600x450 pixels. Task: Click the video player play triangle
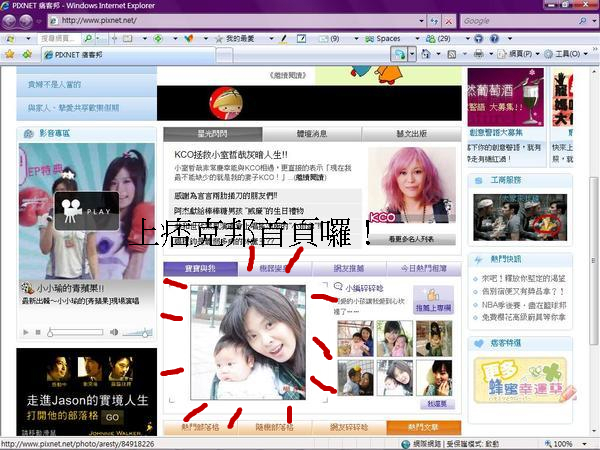tap(26, 332)
